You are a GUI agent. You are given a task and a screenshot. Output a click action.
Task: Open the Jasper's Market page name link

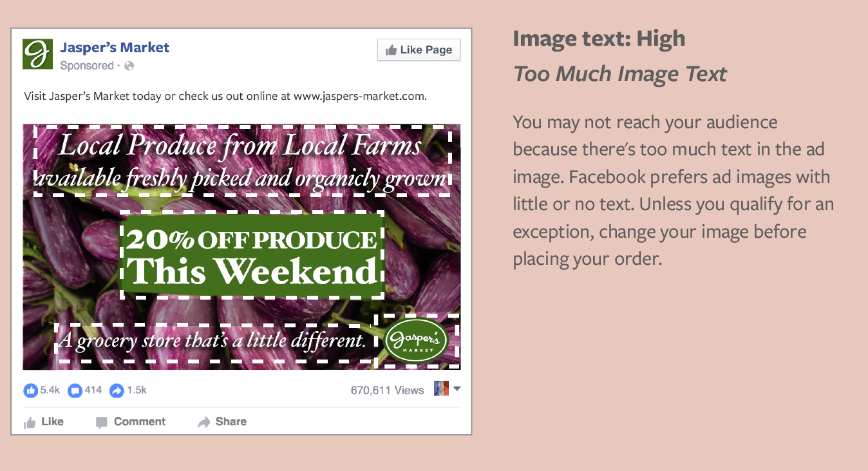click(115, 48)
